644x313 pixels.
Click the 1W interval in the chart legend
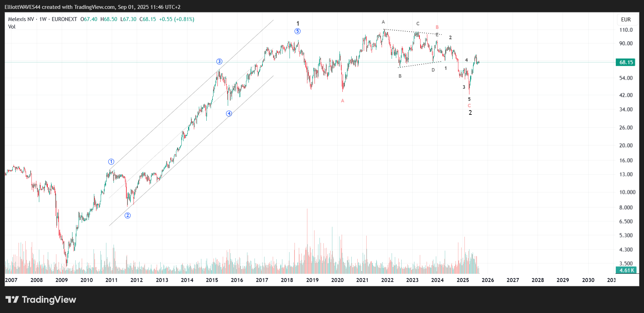43,19
